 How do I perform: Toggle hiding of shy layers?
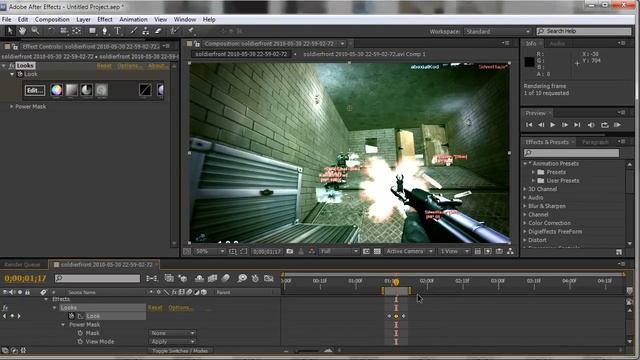[199, 278]
